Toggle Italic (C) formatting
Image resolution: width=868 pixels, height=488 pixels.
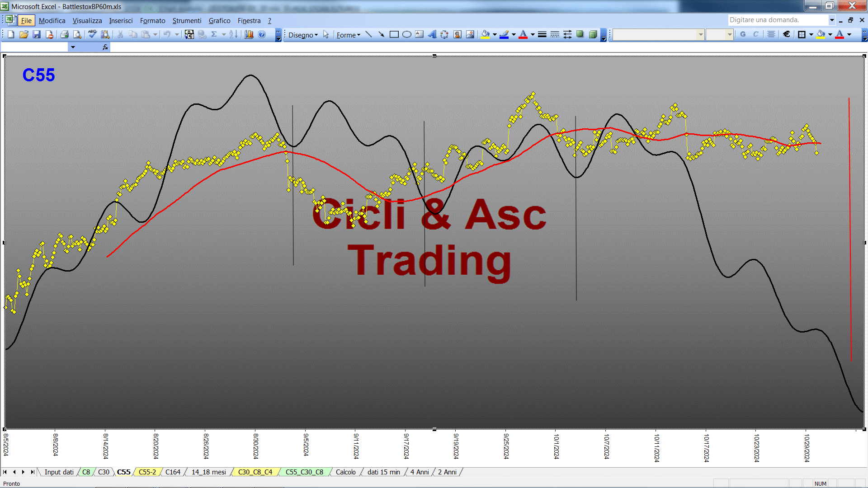[755, 34]
